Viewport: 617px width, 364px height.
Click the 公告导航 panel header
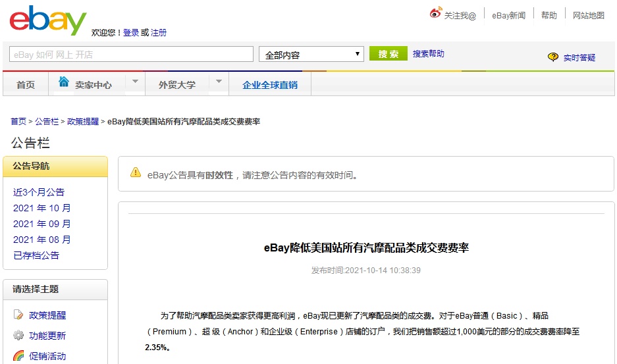(x=55, y=167)
